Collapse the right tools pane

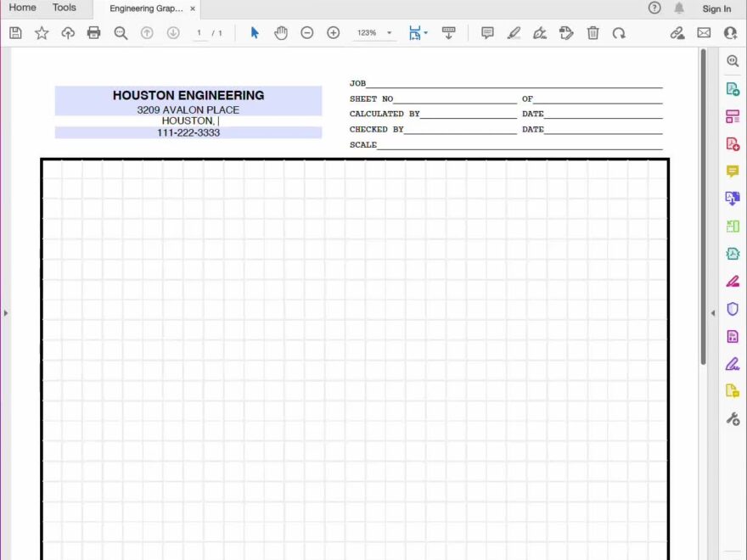pos(713,312)
